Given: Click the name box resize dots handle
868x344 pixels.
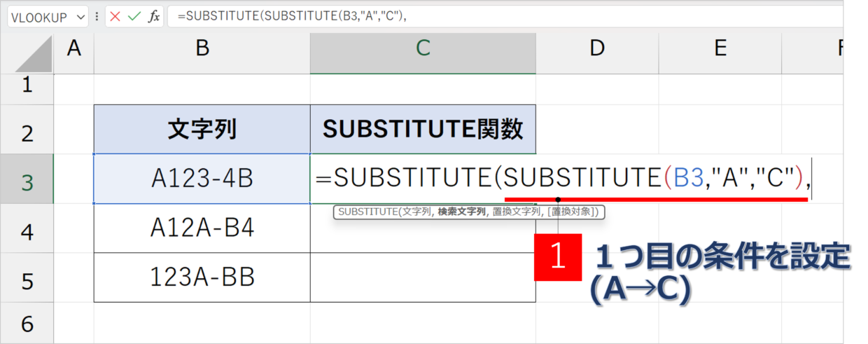Looking at the screenshot, I should (97, 17).
